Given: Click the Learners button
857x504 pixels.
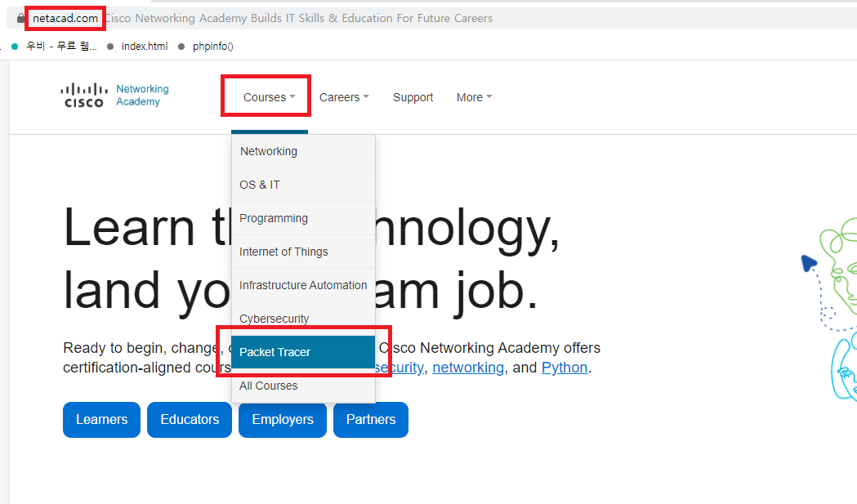Looking at the screenshot, I should click(101, 419).
